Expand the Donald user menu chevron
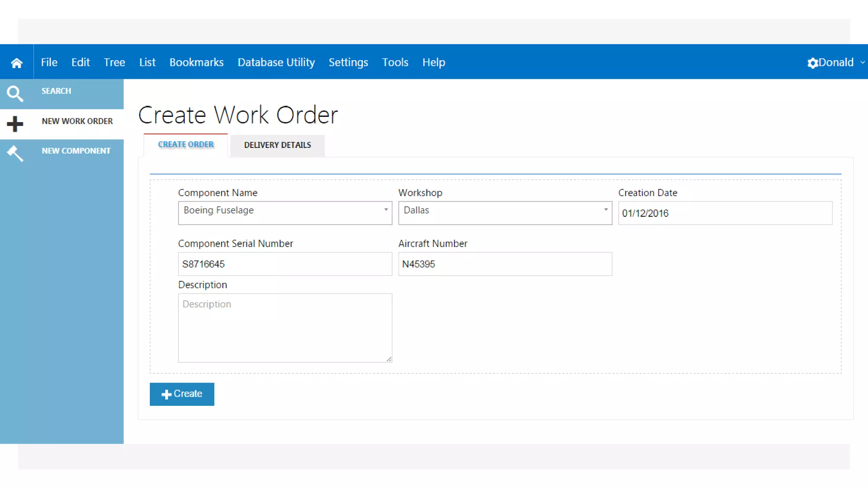The height and width of the screenshot is (488, 868). click(x=862, y=62)
